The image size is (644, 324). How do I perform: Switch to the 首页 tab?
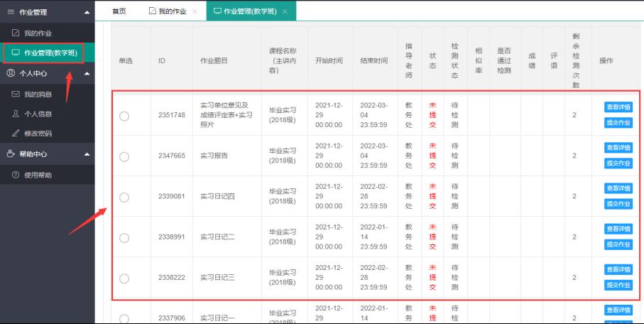[x=120, y=12]
